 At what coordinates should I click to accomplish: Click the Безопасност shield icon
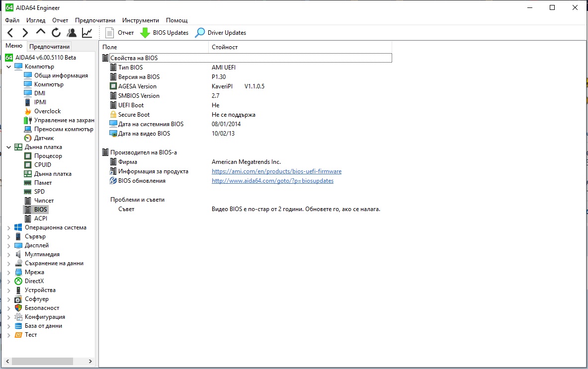pyautogui.click(x=18, y=308)
